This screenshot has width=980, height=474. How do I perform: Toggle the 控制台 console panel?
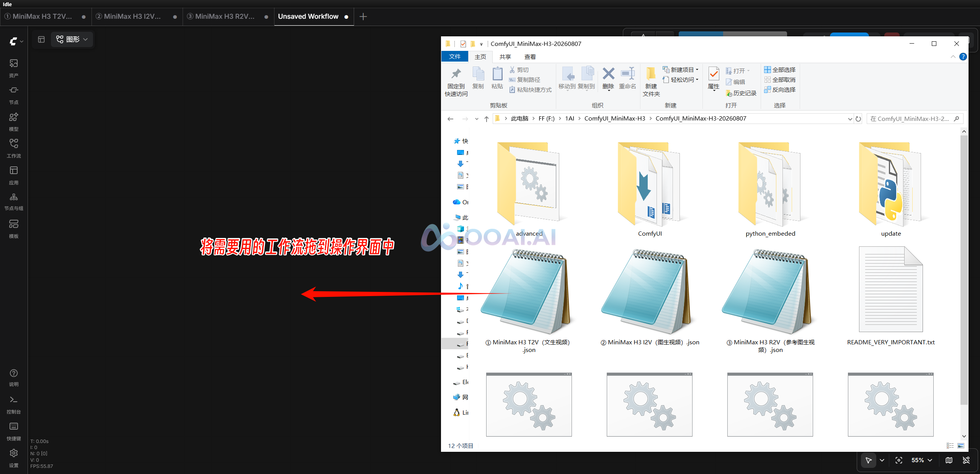(14, 405)
